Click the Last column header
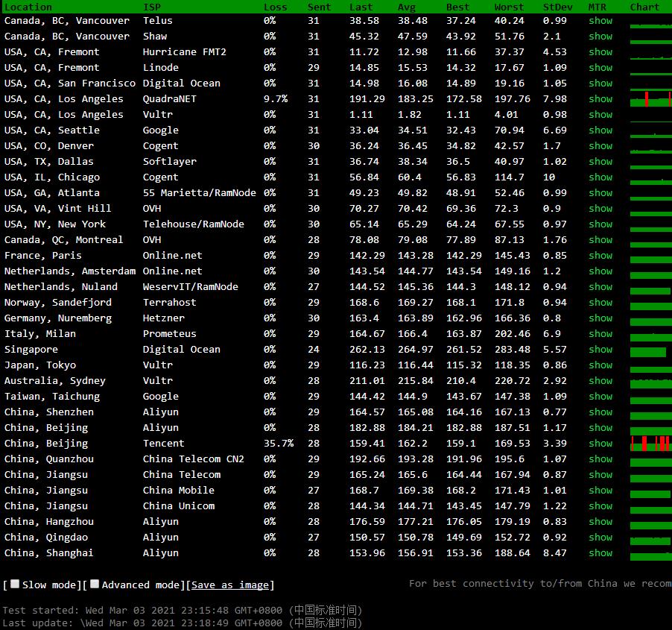Screen dimensions: 672x630 [x=361, y=7]
